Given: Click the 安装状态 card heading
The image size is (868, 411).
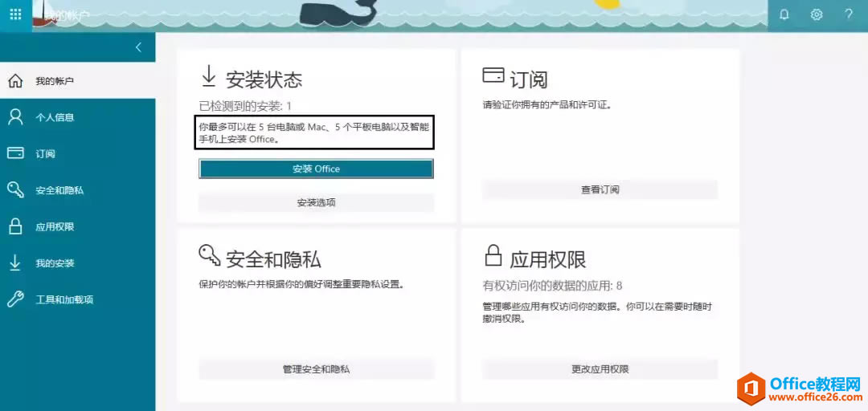Looking at the screenshot, I should (x=264, y=80).
